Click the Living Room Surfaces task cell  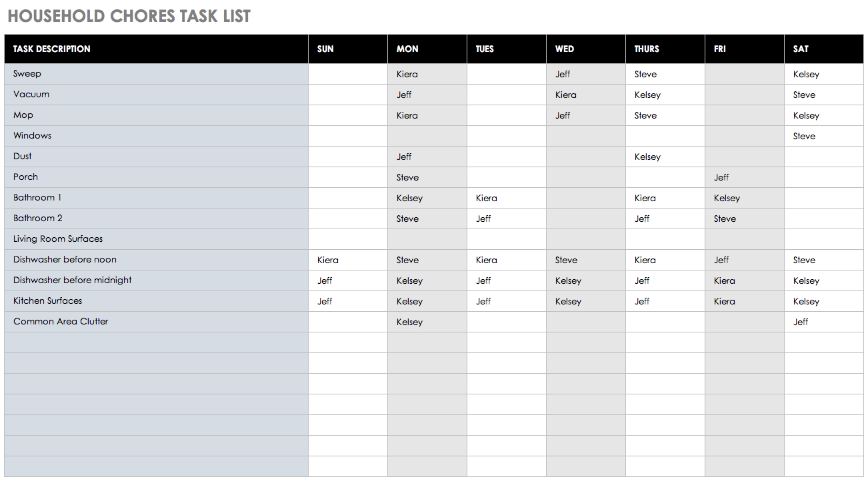pyautogui.click(x=58, y=239)
